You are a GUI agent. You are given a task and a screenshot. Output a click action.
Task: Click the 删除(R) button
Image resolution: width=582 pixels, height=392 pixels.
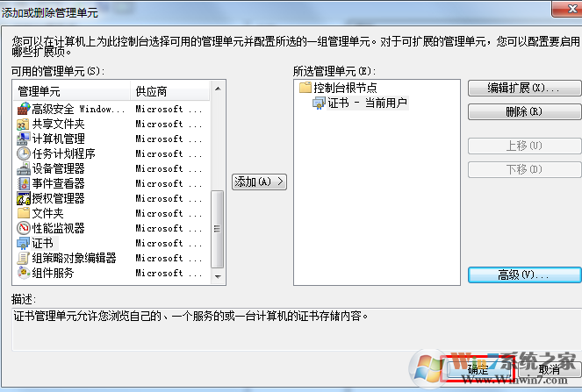[x=524, y=111]
